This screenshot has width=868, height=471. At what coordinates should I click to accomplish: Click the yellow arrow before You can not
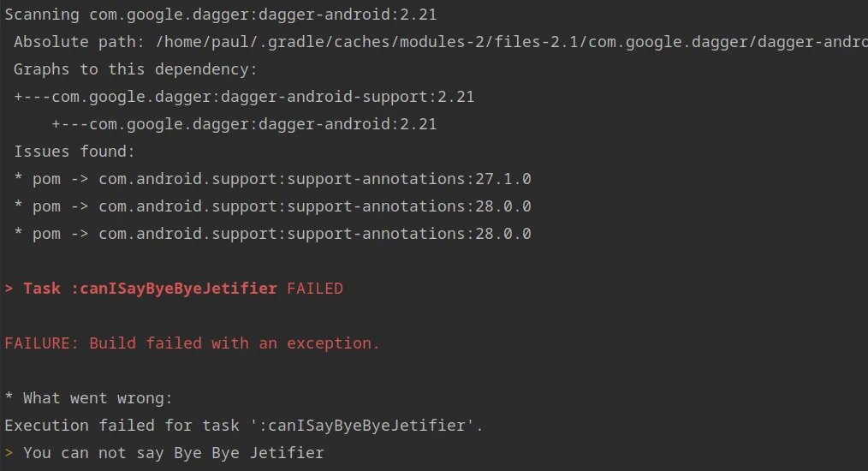click(9, 453)
